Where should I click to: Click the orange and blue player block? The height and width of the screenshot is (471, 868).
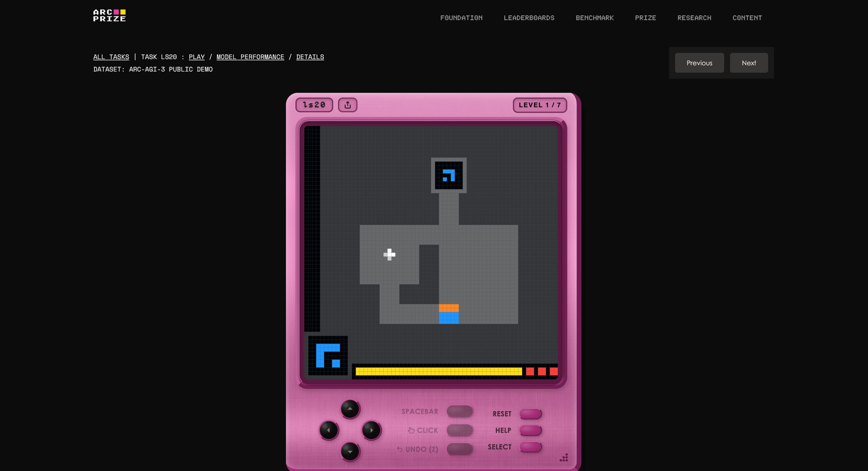pos(448,314)
